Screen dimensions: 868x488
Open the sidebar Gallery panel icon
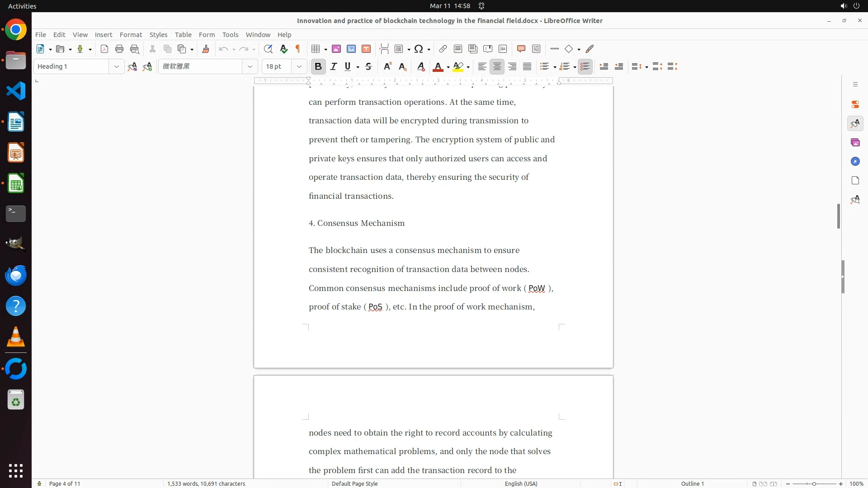pyautogui.click(x=855, y=143)
